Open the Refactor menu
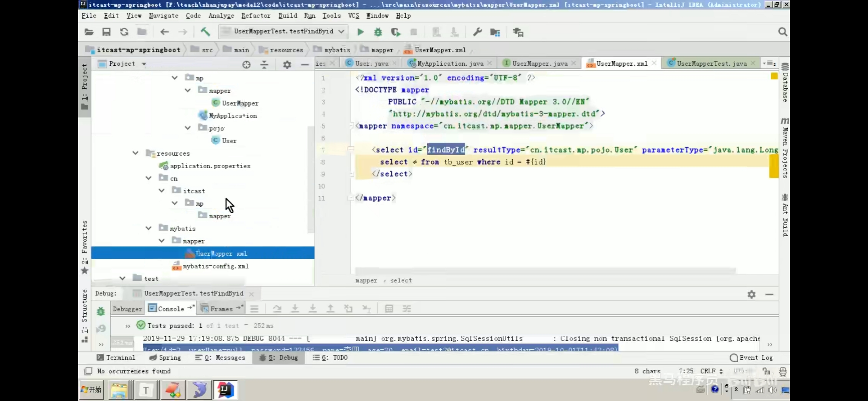This screenshot has height=401, width=868. [256, 16]
